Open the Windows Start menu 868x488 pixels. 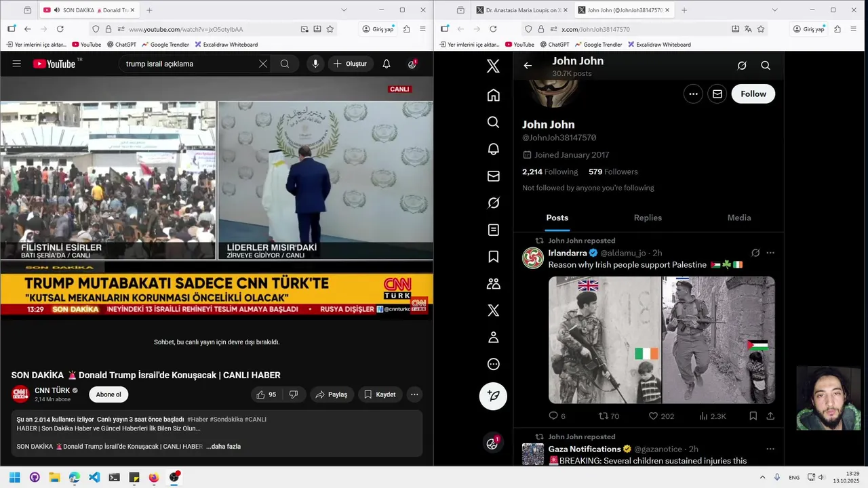click(15, 477)
